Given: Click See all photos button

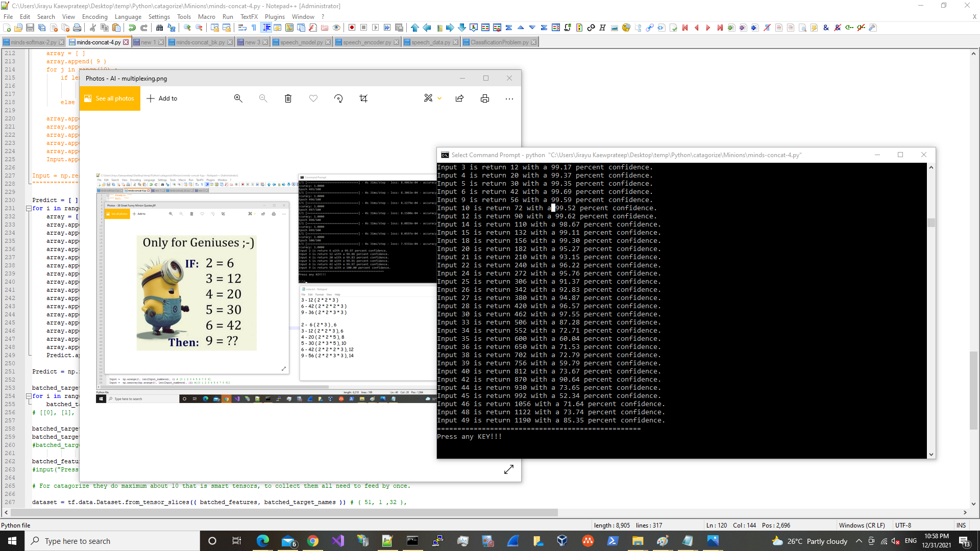Looking at the screenshot, I should [109, 98].
